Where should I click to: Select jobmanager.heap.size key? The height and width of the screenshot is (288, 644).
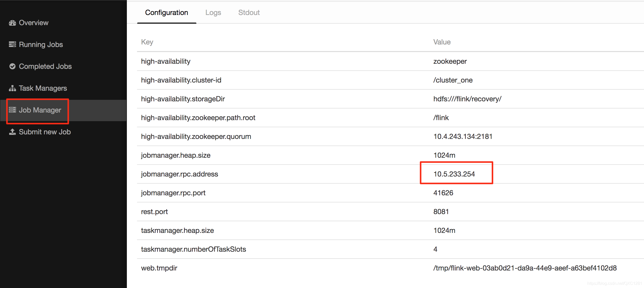point(176,155)
